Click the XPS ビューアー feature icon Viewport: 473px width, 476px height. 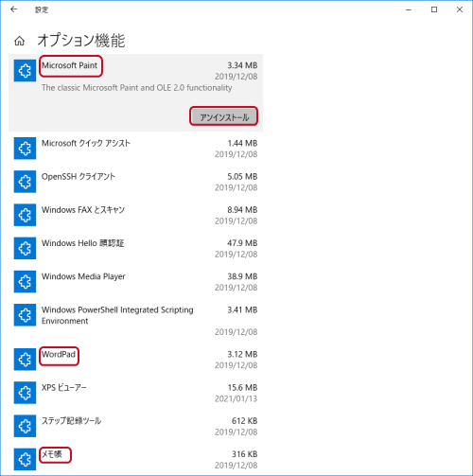tap(25, 393)
